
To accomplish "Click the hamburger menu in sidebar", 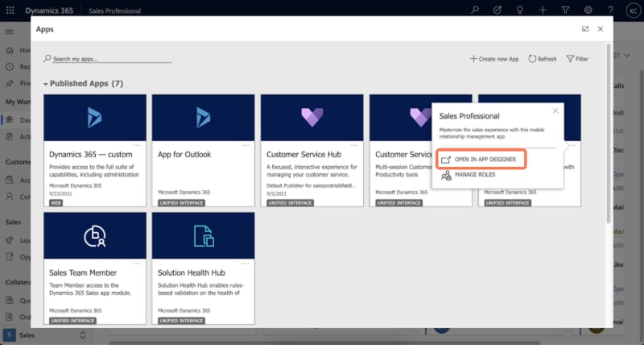I will tap(10, 31).
